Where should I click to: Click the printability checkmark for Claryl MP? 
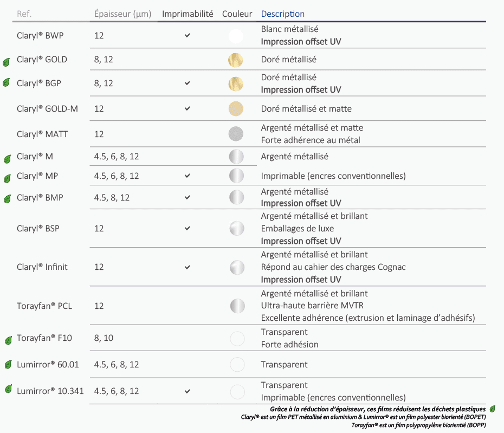(x=188, y=176)
